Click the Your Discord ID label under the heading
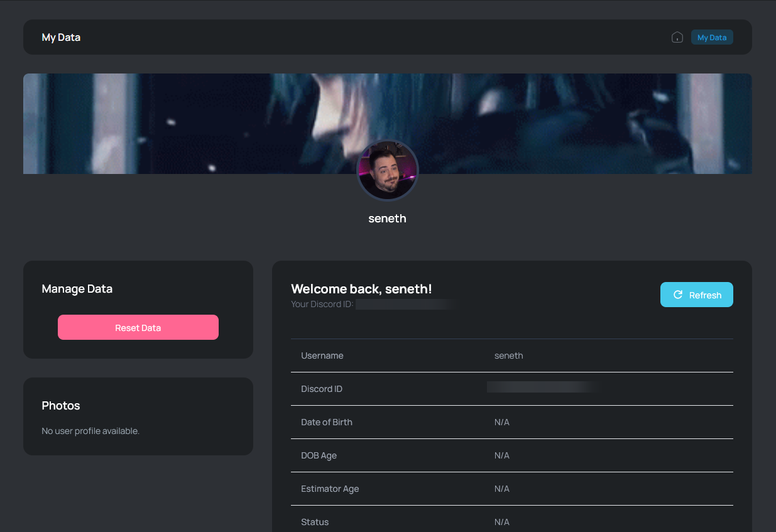 tap(322, 305)
